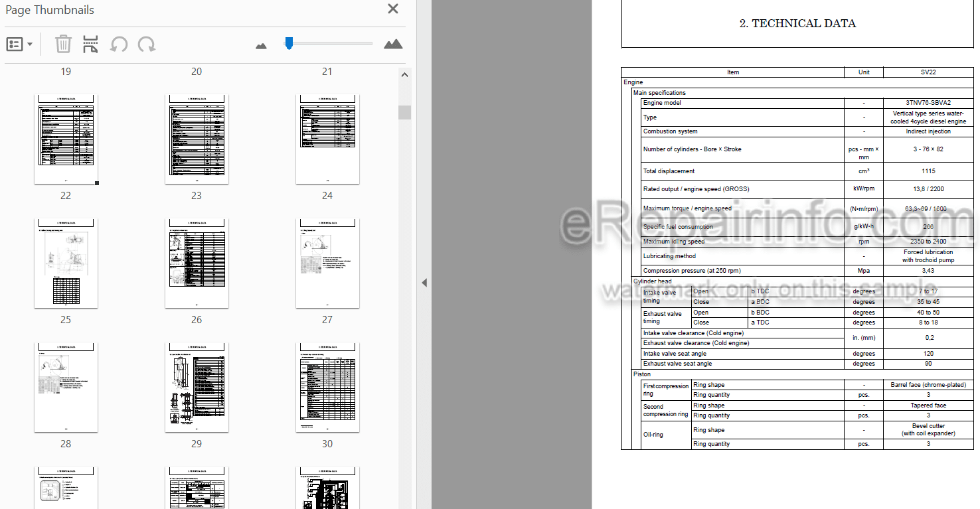
Task: Close the Page Thumbnails panel
Action: [x=393, y=9]
